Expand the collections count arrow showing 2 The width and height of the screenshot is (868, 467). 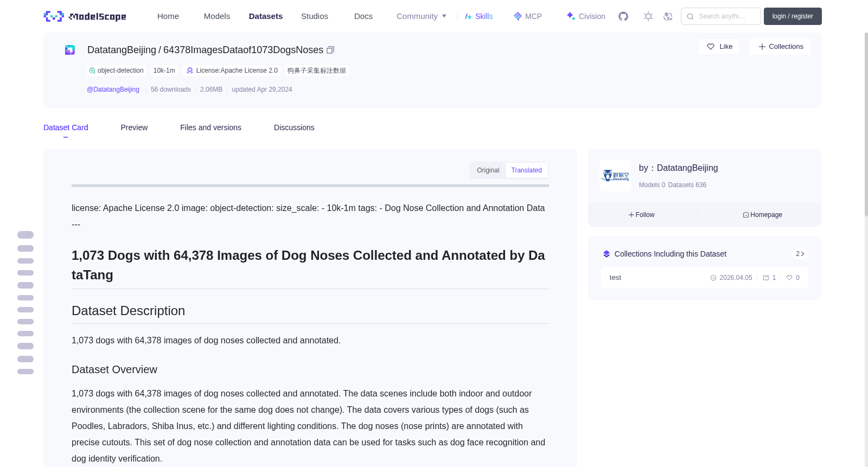click(x=800, y=254)
